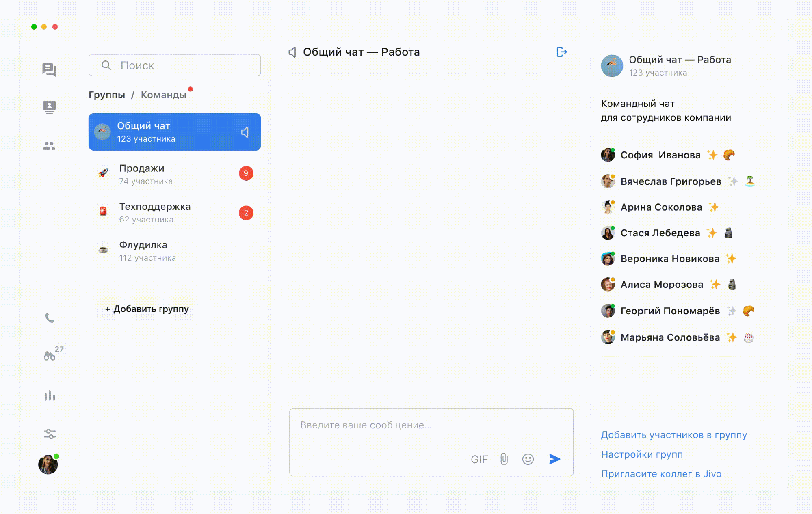Open the statistics bar chart icon
Screen dimensions: 812x514
pyautogui.click(x=50, y=395)
